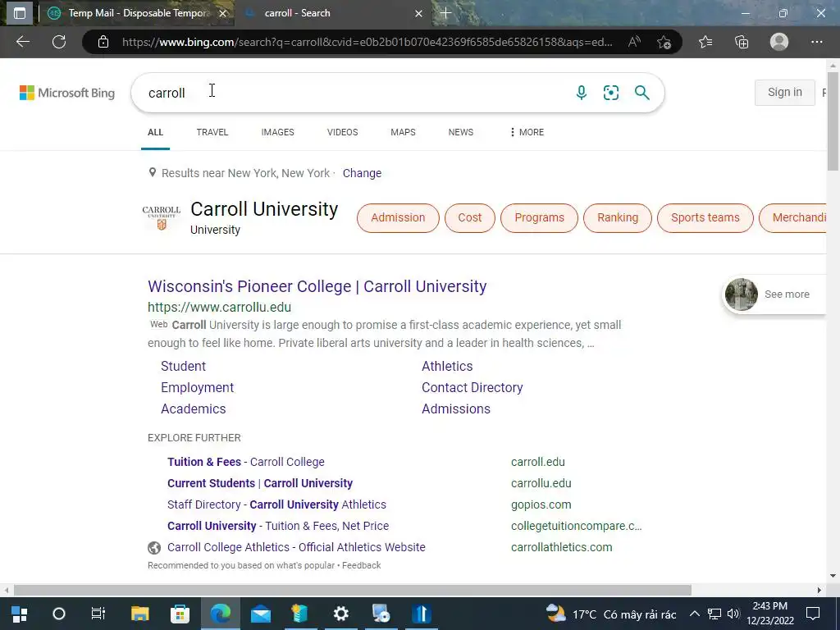Open Task View on taskbar
This screenshot has width=840, height=630.
(98, 614)
